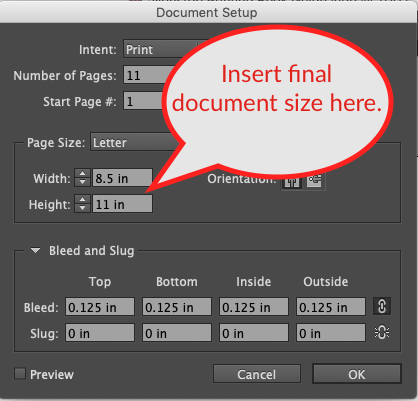Viewport: 418px width, 401px height.
Task: Enable the Preview checkbox
Action: tap(20, 374)
